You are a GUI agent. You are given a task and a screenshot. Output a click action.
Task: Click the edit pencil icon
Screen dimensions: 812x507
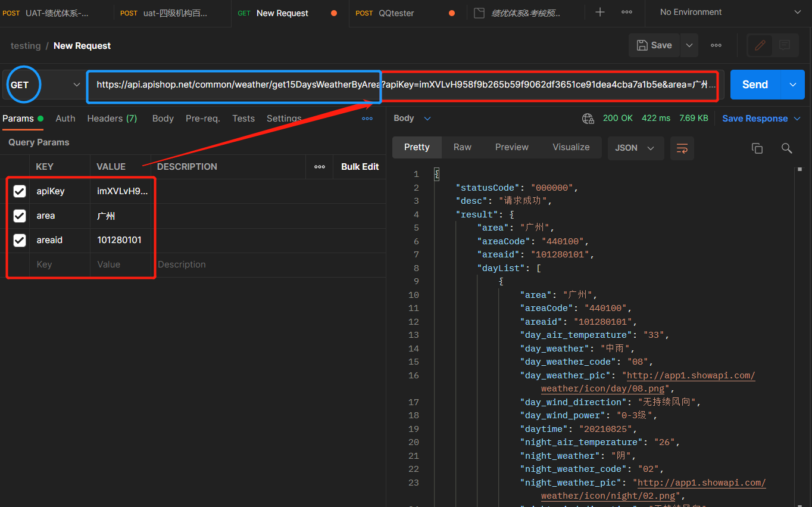760,45
